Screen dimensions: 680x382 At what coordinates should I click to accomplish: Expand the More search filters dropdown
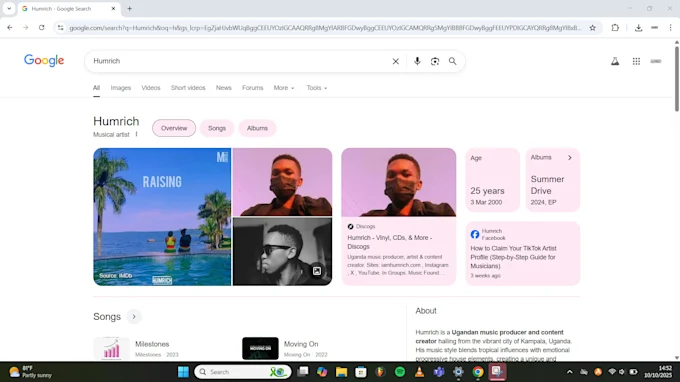[x=284, y=88]
